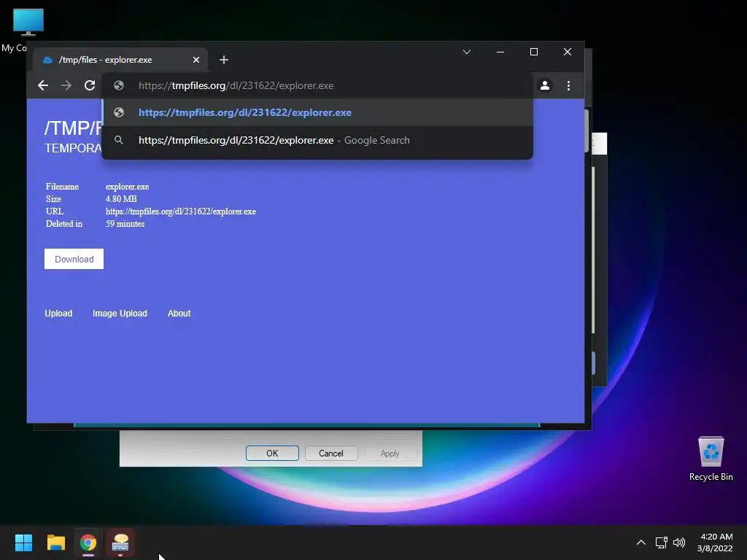The image size is (747, 560).
Task: Open the network tray icon
Action: click(661, 542)
